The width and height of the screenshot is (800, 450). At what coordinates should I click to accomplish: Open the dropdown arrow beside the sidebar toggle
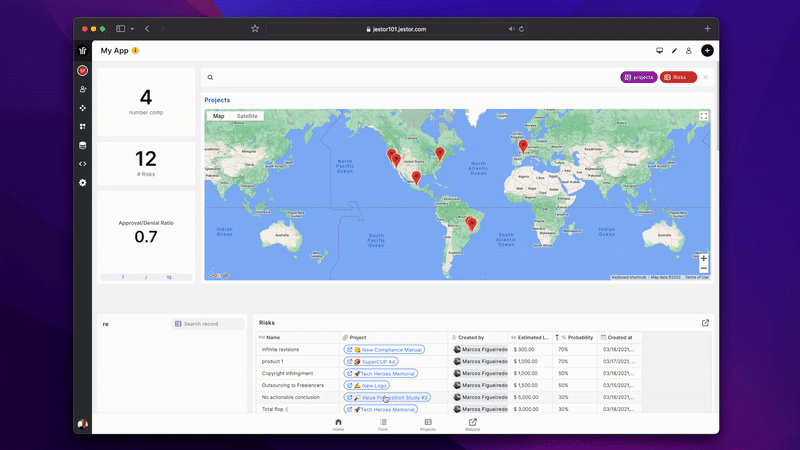click(x=132, y=29)
